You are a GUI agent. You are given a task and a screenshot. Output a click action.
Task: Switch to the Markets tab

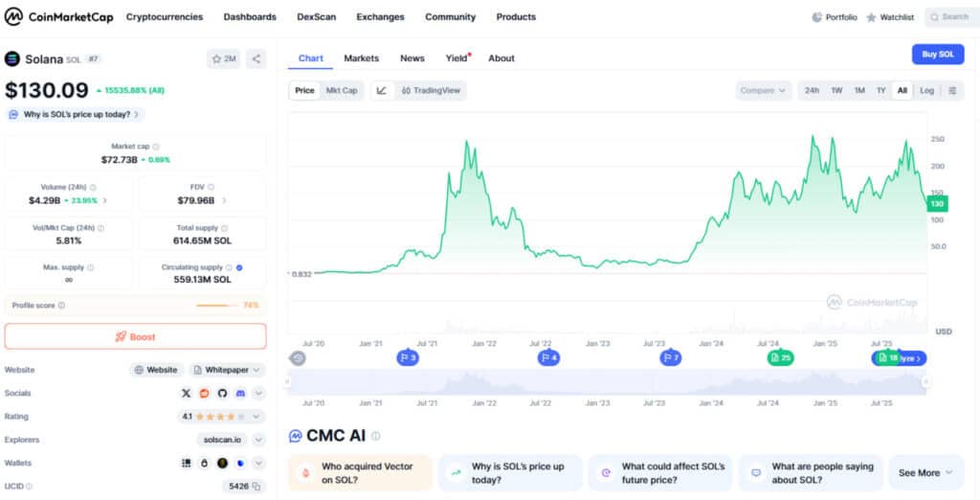(x=361, y=58)
